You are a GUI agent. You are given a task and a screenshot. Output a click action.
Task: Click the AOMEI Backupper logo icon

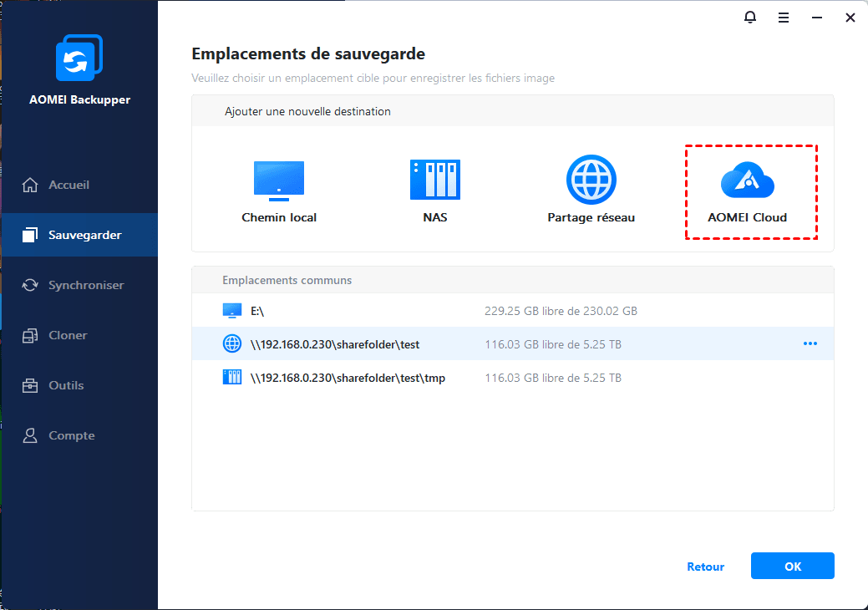point(79,58)
